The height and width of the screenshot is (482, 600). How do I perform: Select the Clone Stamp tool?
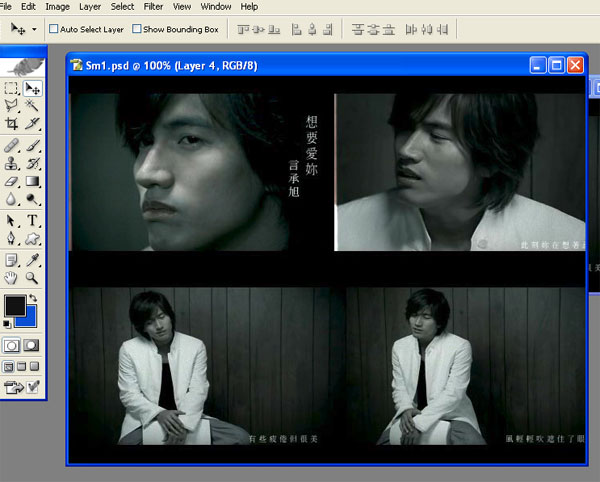click(11, 164)
